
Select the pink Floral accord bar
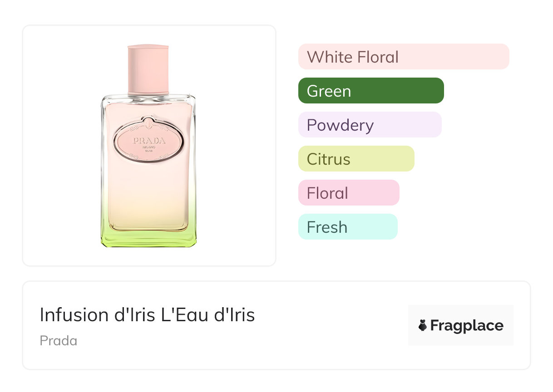click(x=349, y=193)
